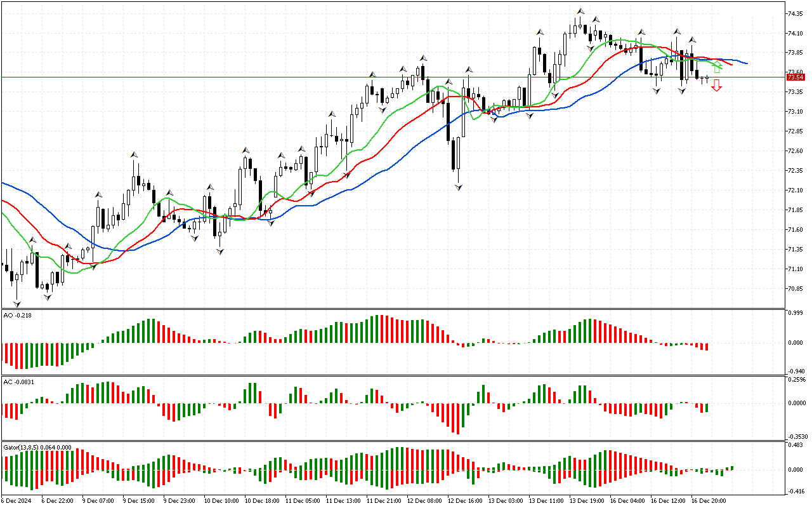Select the down fractal below the 12 Dec 16:00 low
812x508 pixels.
[458, 187]
